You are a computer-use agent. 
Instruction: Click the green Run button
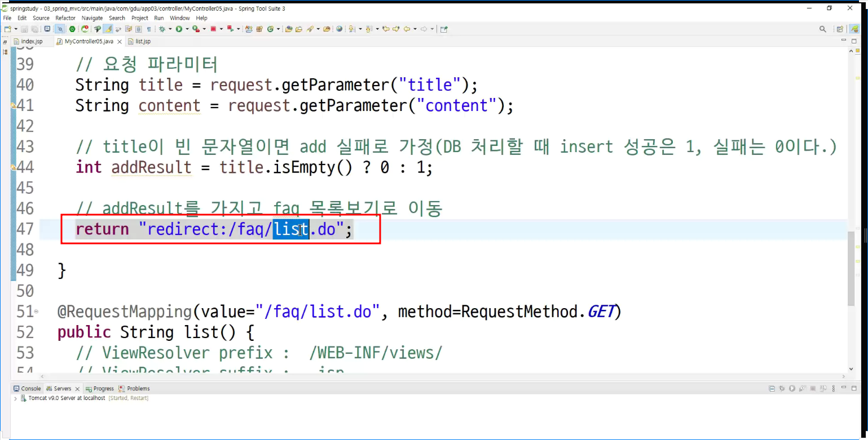tap(179, 29)
